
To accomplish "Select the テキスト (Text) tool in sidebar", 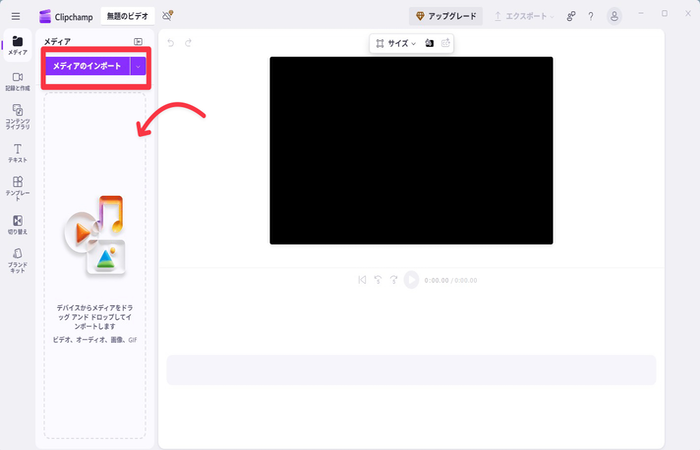I will (17, 152).
